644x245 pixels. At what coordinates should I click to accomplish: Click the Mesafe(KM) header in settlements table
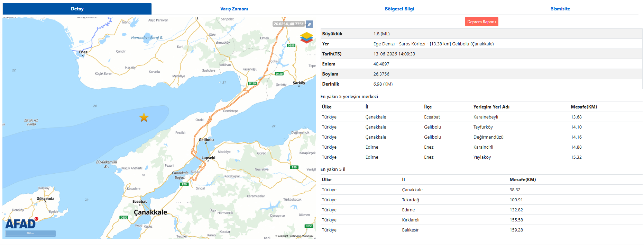(584, 107)
